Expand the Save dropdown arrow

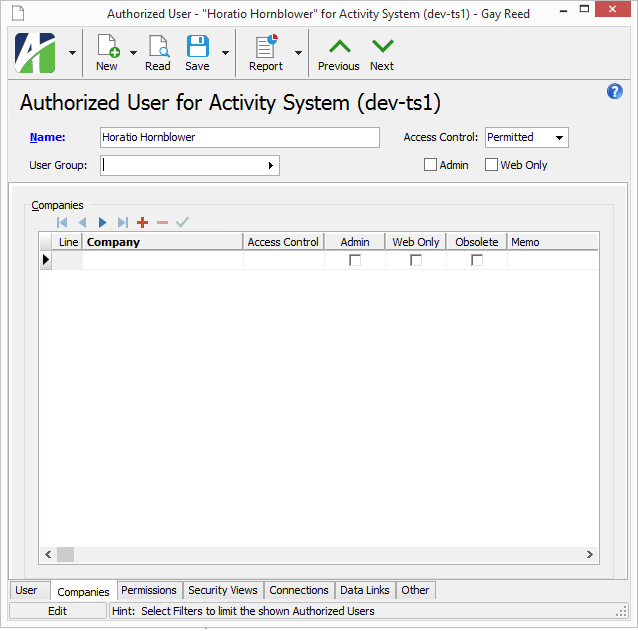coord(225,53)
